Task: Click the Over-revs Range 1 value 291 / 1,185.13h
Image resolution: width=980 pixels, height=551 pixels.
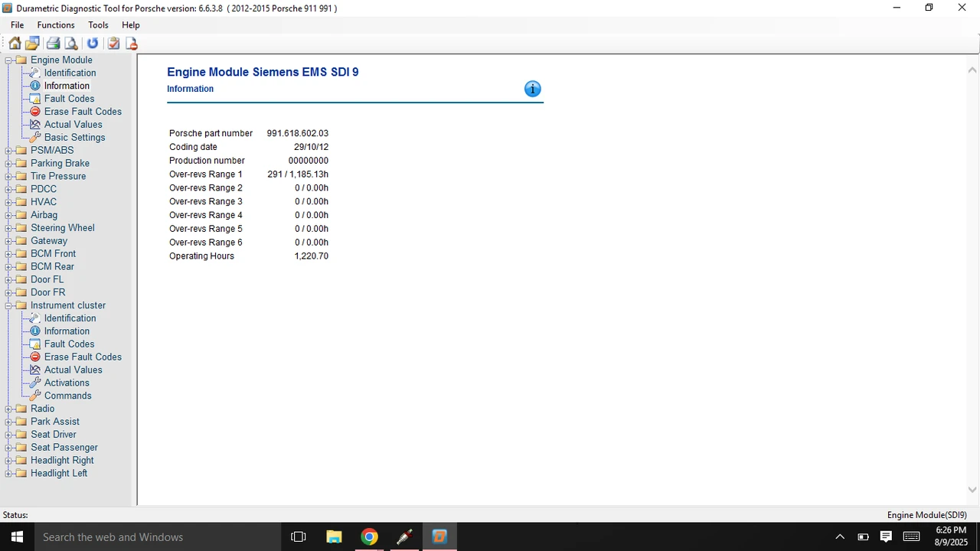Action: pos(298,174)
